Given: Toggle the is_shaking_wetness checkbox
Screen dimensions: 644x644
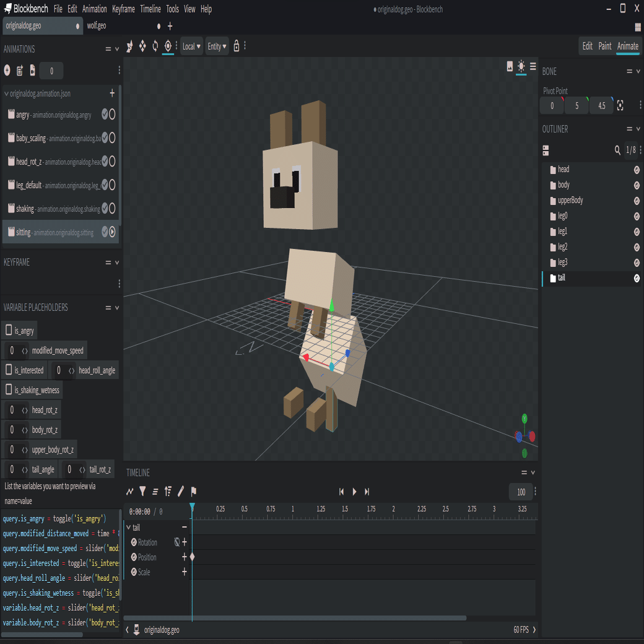Looking at the screenshot, I should coord(9,389).
